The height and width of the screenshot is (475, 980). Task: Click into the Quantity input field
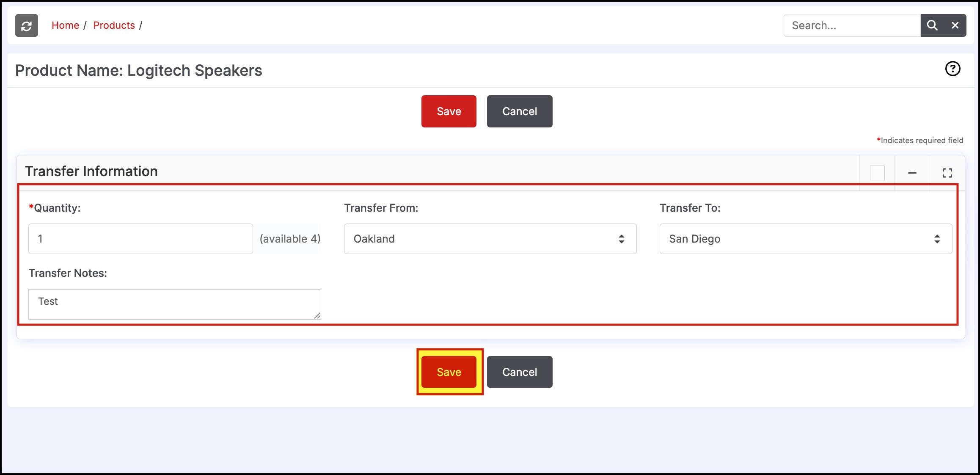click(140, 239)
